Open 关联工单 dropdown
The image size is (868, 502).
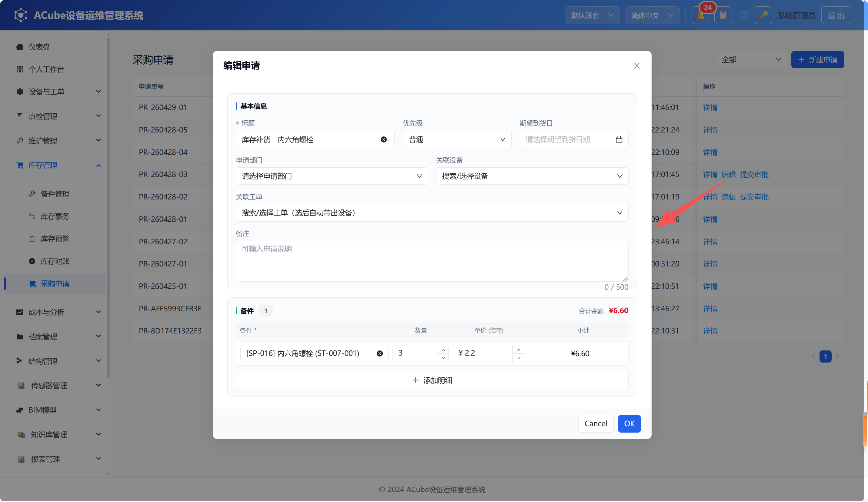(x=432, y=213)
